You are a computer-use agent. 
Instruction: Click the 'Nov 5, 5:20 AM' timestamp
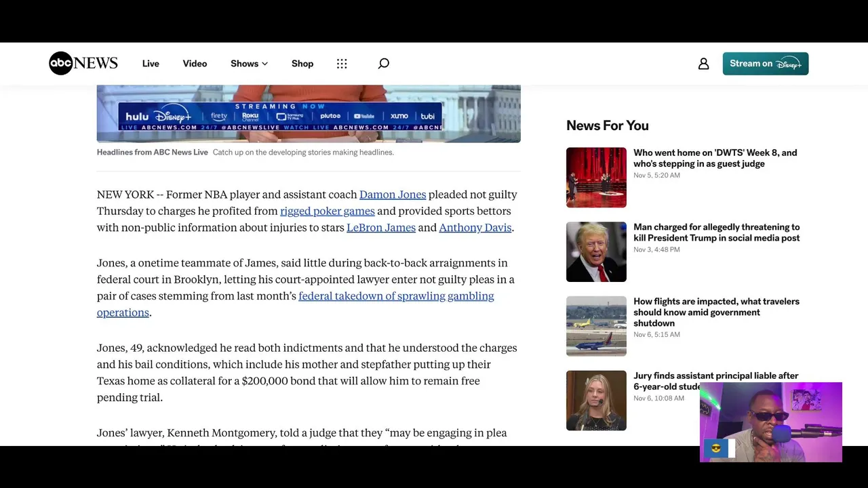656,176
